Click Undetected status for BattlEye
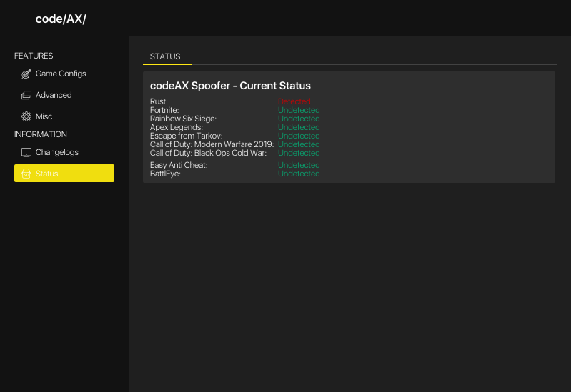The height and width of the screenshot is (392, 571). pos(299,174)
